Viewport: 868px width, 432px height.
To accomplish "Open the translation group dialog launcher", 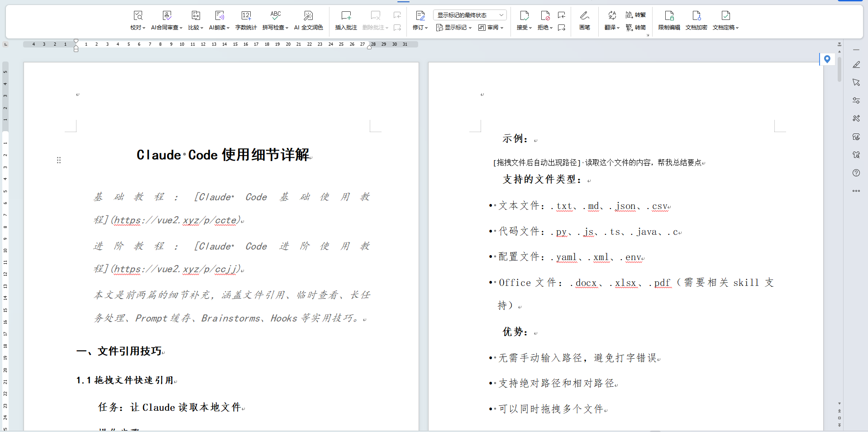I will [x=648, y=35].
